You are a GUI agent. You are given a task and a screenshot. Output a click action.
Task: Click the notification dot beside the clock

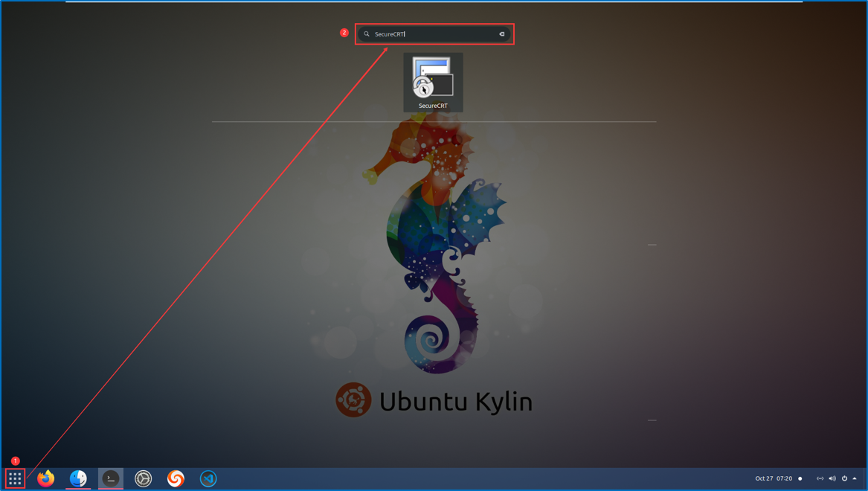click(x=800, y=478)
